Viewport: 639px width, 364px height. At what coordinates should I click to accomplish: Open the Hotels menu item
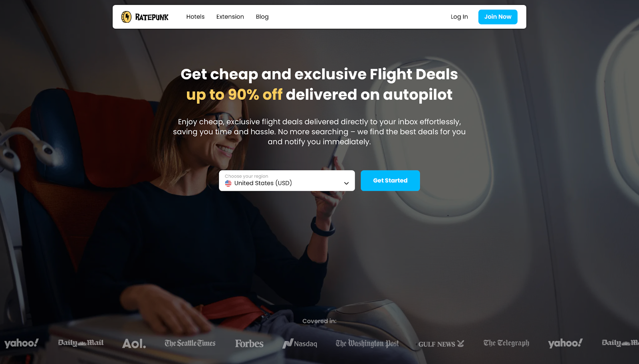pyautogui.click(x=195, y=17)
